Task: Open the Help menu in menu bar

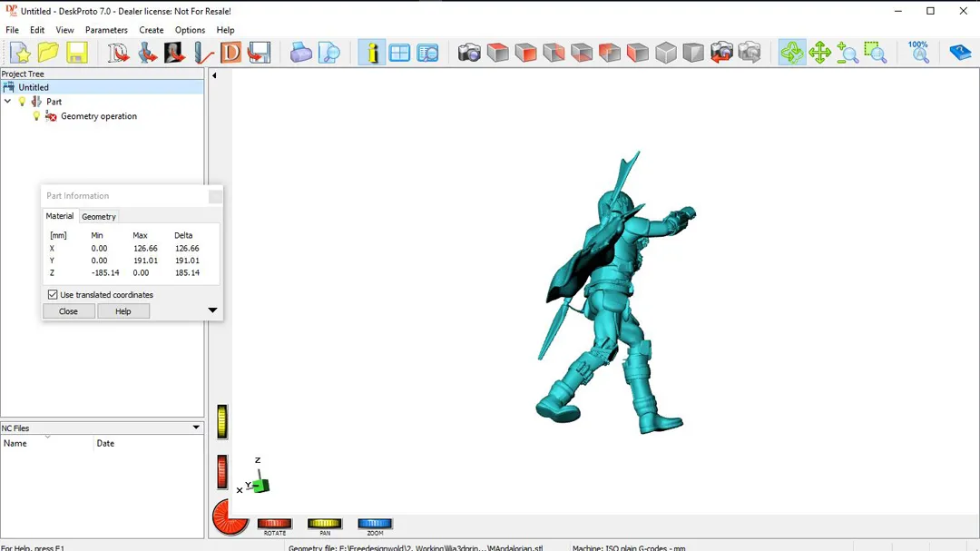Action: click(225, 30)
